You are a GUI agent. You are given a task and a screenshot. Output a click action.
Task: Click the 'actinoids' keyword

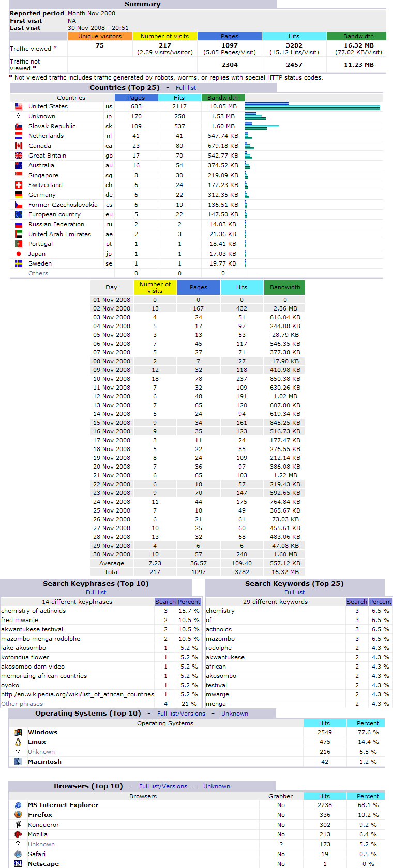(x=219, y=629)
